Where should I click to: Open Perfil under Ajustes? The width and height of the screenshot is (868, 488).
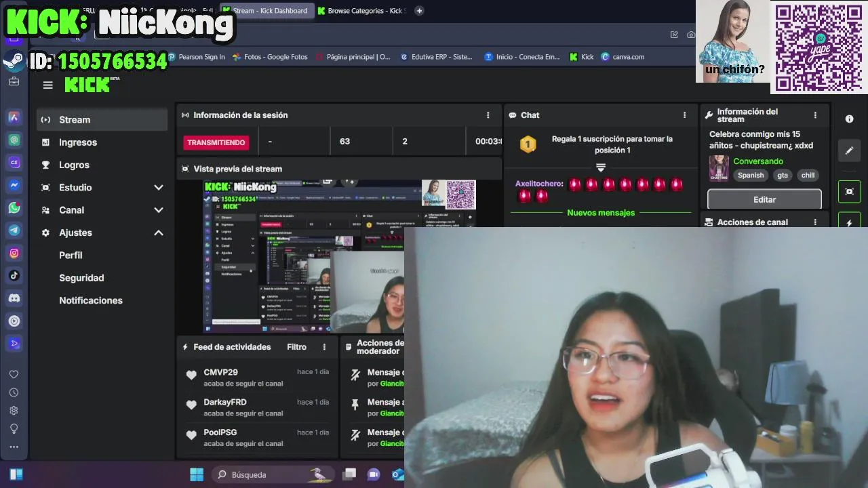[71, 255]
